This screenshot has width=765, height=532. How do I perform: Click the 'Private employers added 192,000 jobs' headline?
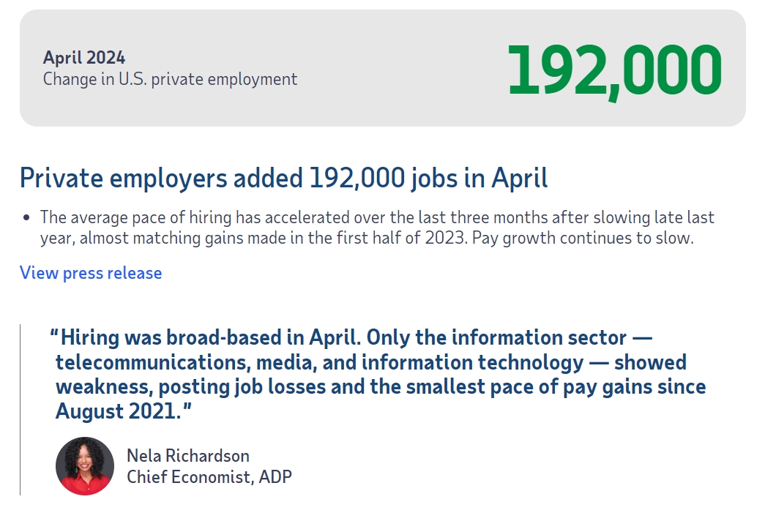pyautogui.click(x=283, y=178)
